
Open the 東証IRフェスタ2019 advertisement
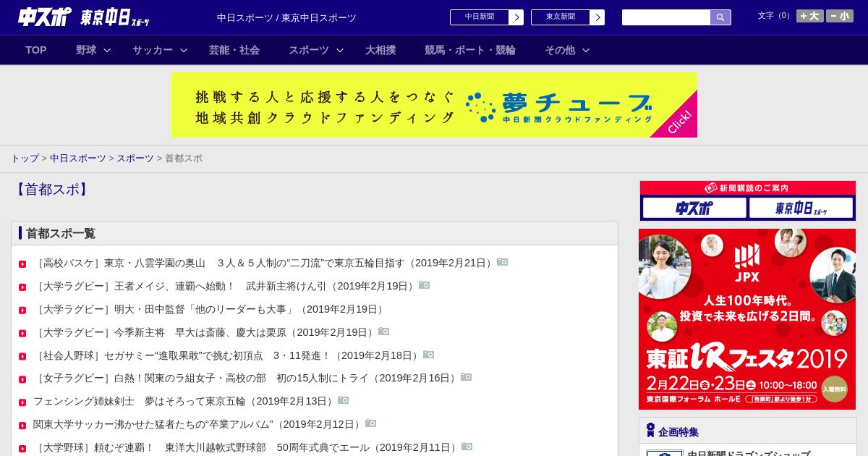(x=747, y=319)
